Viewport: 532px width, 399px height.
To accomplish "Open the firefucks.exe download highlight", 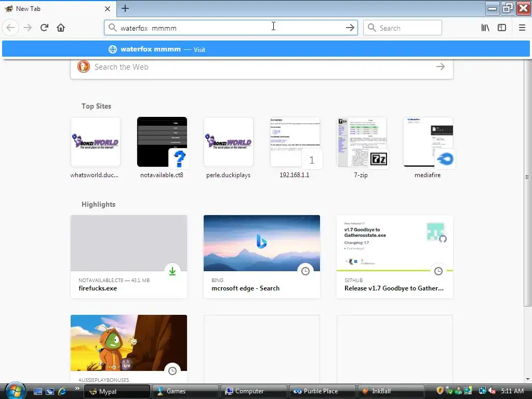I will [129, 257].
